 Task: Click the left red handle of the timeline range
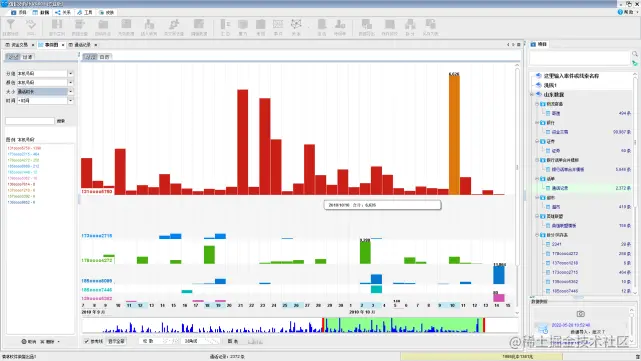323,325
